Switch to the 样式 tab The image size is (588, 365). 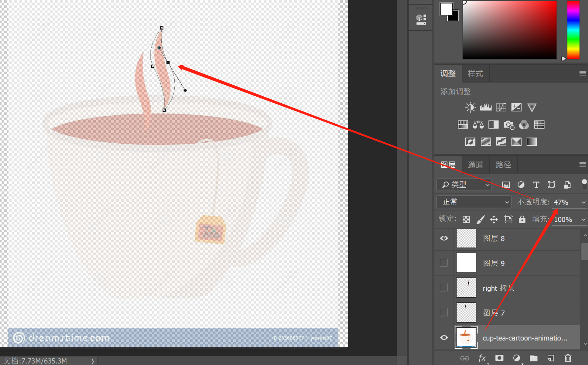point(475,73)
